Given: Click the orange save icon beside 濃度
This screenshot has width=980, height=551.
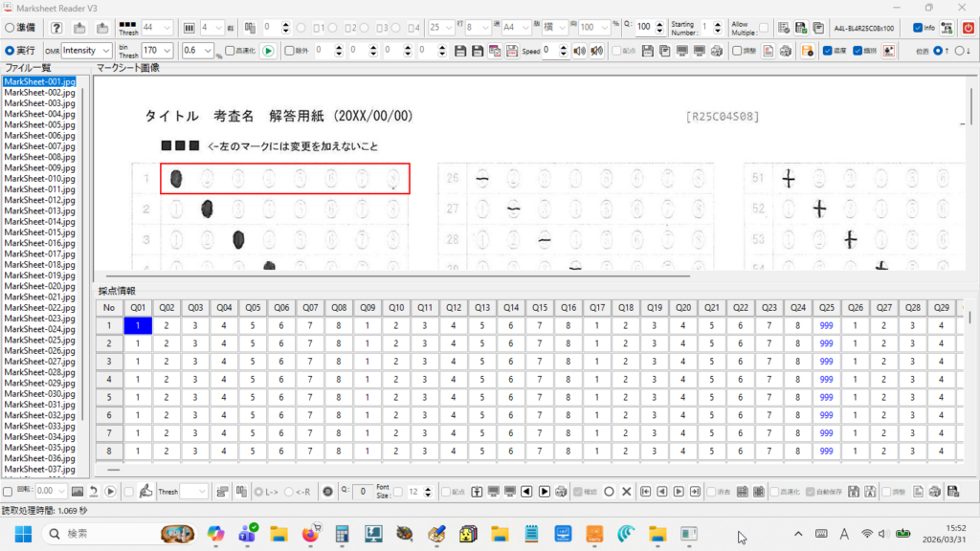Looking at the screenshot, I should 807,51.
